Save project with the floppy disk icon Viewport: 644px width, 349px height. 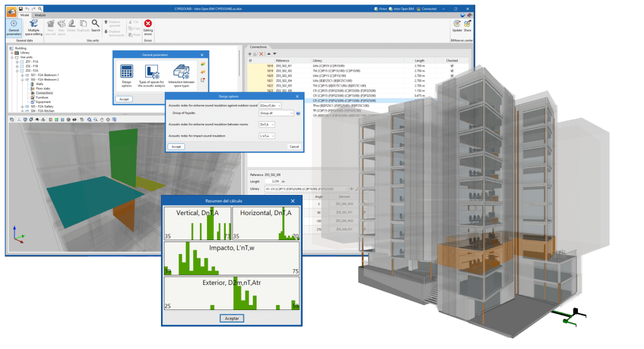(x=21, y=9)
